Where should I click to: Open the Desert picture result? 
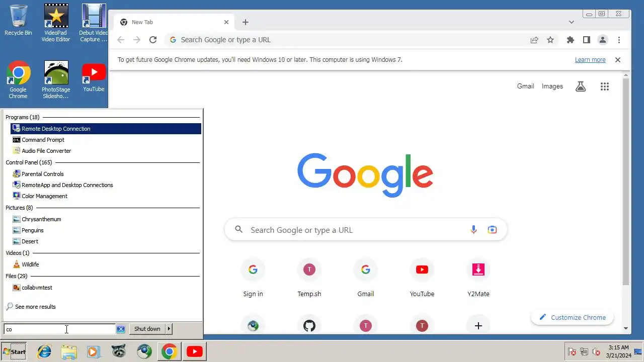[106, 241]
